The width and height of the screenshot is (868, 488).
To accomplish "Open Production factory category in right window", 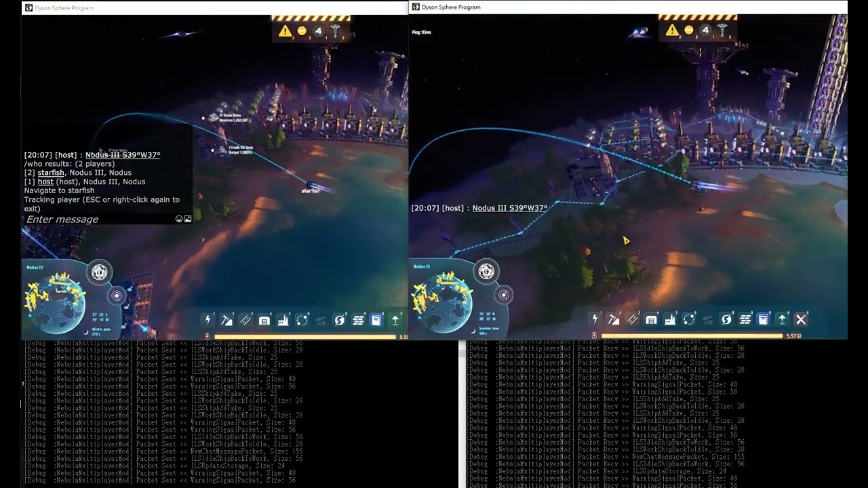I will point(670,319).
